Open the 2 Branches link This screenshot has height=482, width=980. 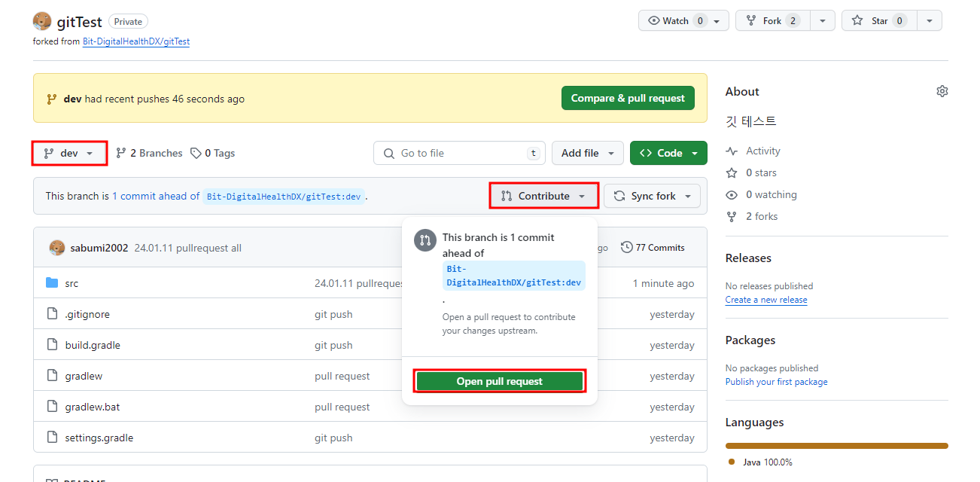149,153
